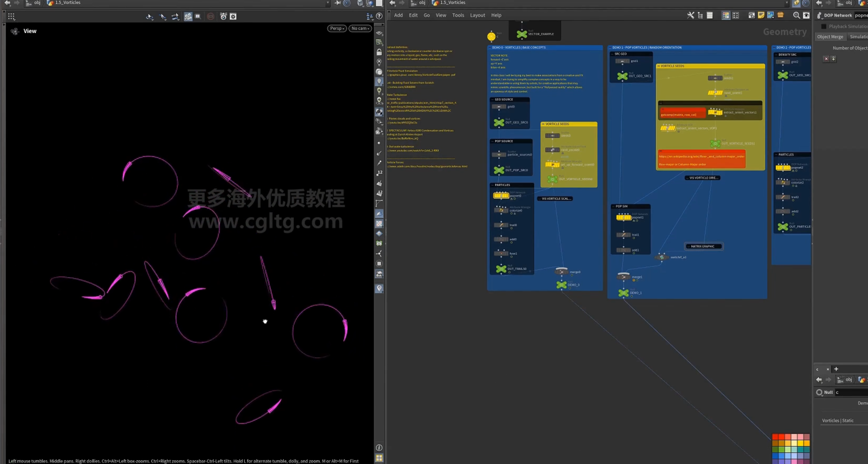Open the Persp viewport dropdown
Viewport: 868px width, 464px height.
337,28
